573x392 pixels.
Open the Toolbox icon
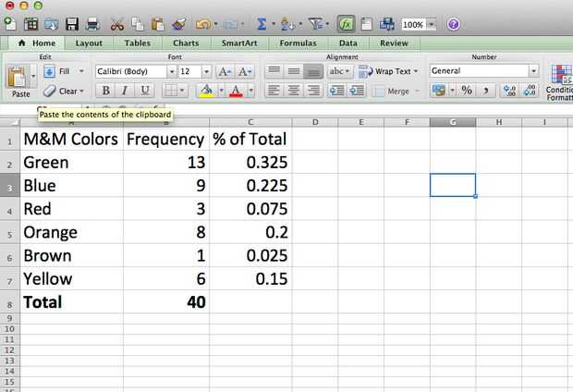[366, 24]
